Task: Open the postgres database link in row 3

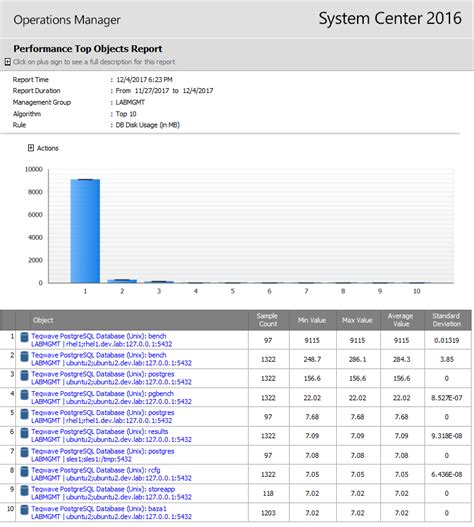Action: [111, 378]
